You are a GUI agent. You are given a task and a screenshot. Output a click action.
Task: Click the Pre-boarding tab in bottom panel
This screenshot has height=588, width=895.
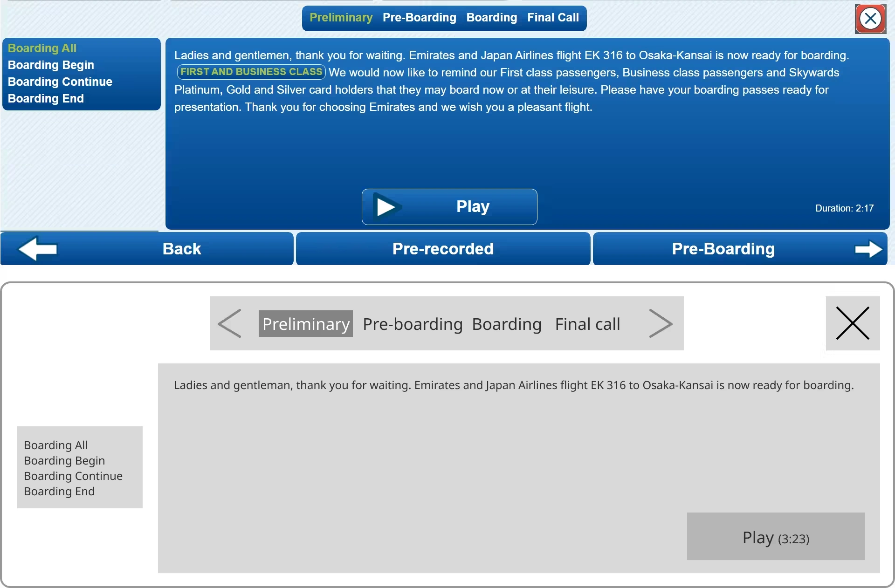pyautogui.click(x=412, y=323)
